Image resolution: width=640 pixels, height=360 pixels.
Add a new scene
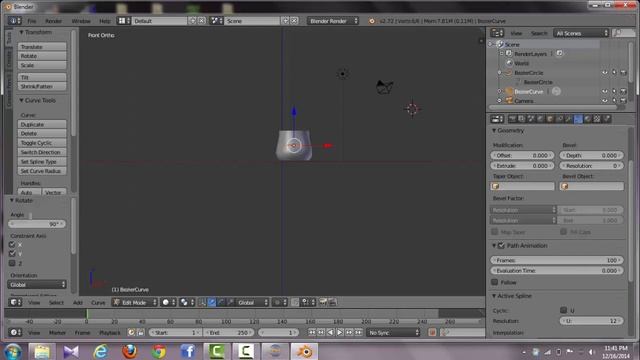285,20
